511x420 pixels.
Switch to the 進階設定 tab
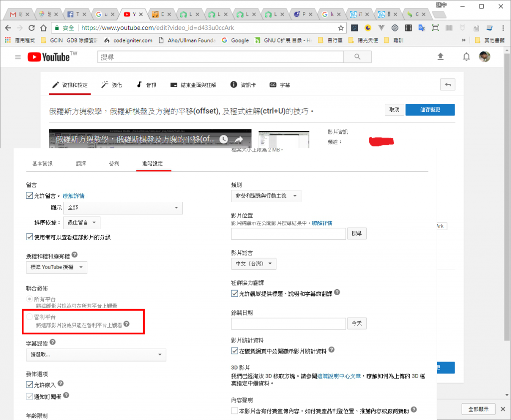153,163
